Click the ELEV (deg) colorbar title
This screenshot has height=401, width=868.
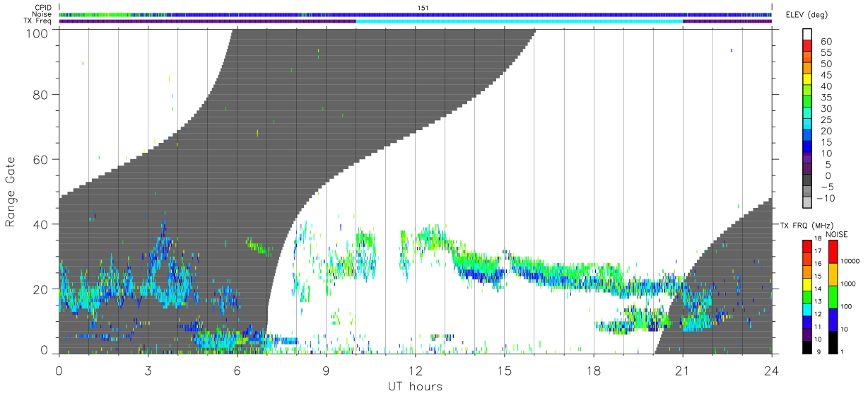[x=807, y=15]
